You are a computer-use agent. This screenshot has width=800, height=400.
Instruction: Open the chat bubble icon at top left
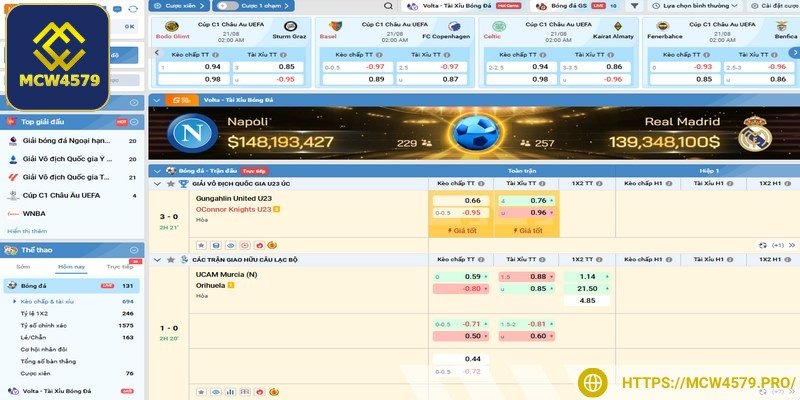[117, 9]
